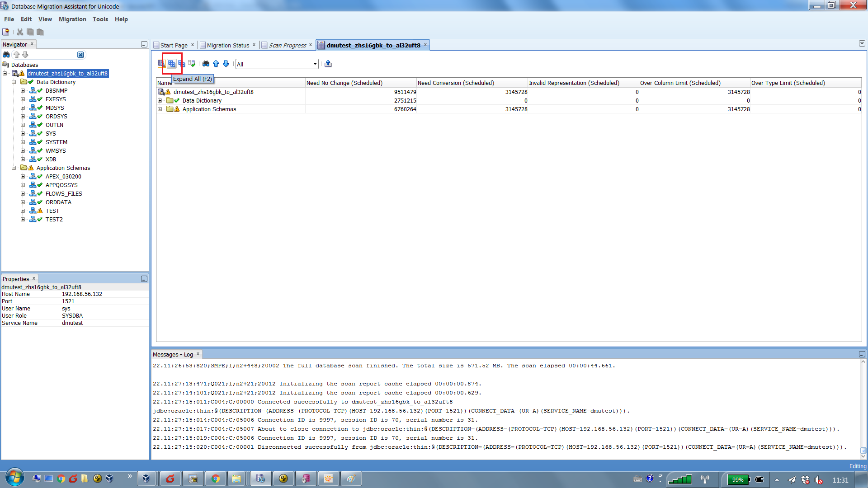Close the dmutest_zhs16gbk_to_al32uft8 editor tab
Screen dimensions: 868x488
pos(425,45)
